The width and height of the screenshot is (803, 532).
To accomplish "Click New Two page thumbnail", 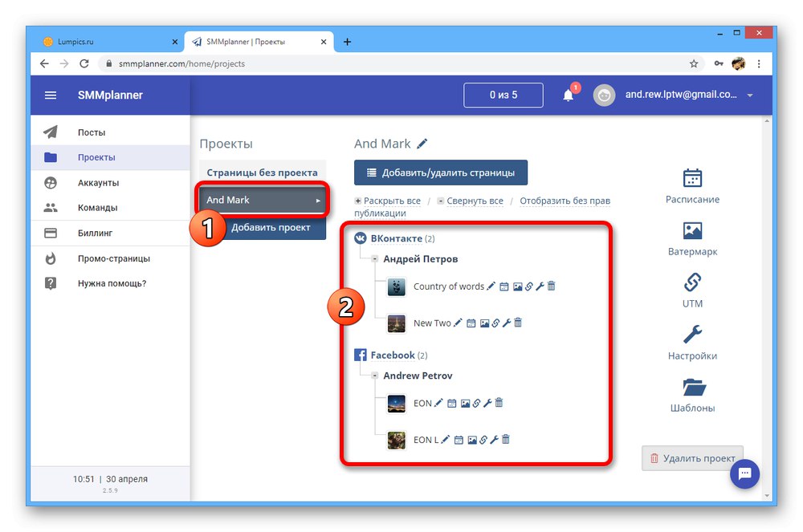I will (397, 324).
